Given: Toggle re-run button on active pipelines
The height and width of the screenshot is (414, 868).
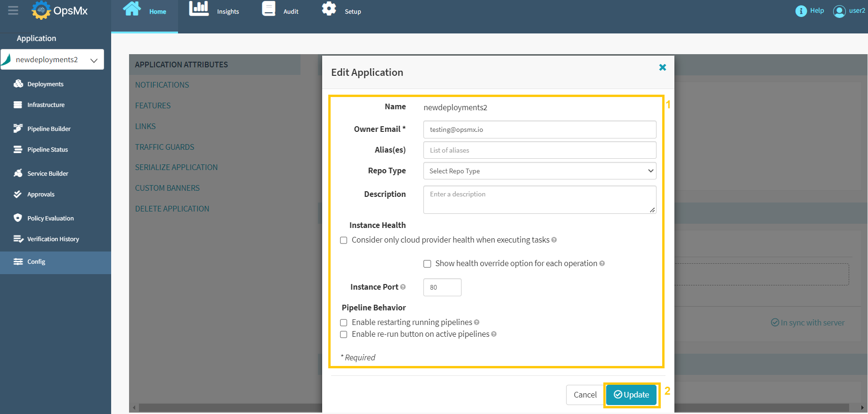Looking at the screenshot, I should click(344, 334).
